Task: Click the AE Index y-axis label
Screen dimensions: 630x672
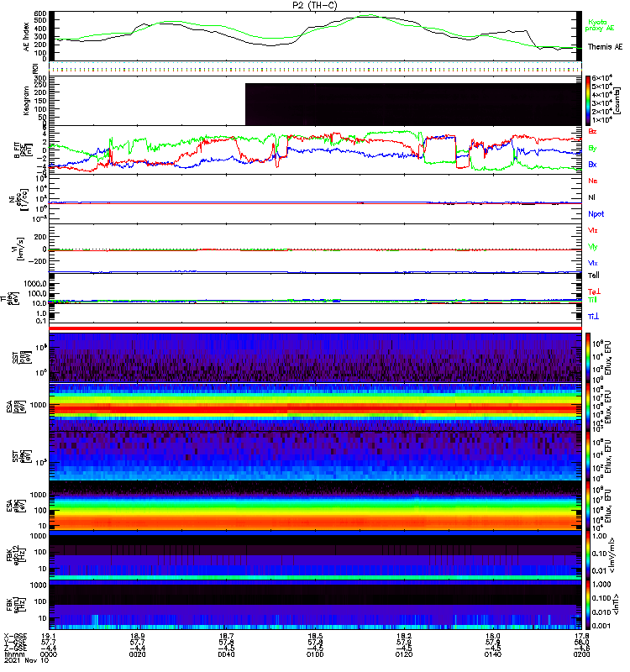Action: point(27,37)
